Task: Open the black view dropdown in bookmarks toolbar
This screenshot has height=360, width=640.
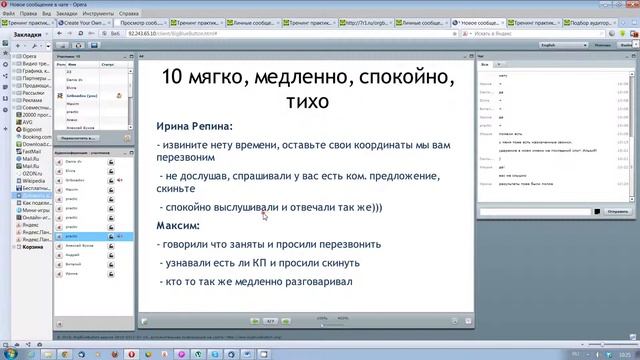Action: (x=47, y=46)
